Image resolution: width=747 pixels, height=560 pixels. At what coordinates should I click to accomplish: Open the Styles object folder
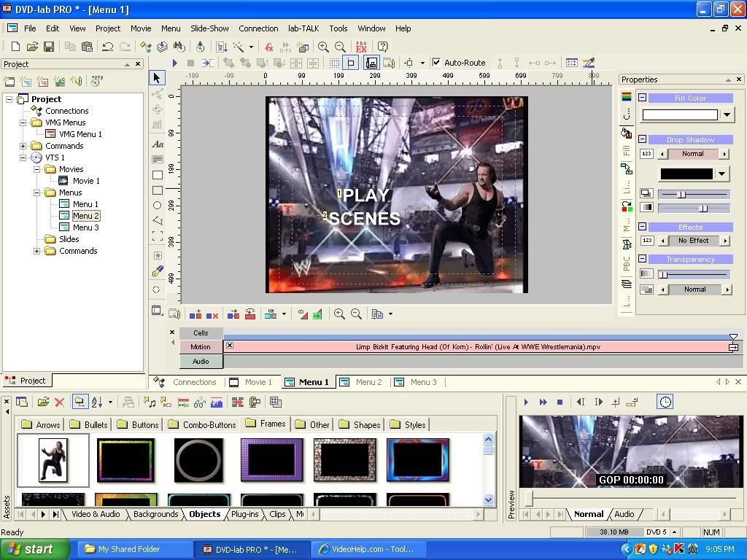(409, 425)
